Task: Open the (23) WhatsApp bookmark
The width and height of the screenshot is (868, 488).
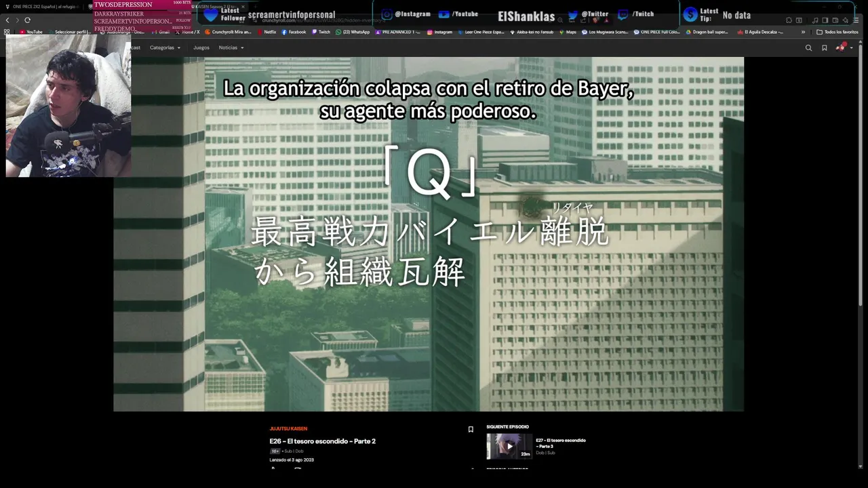Action: pos(353,32)
